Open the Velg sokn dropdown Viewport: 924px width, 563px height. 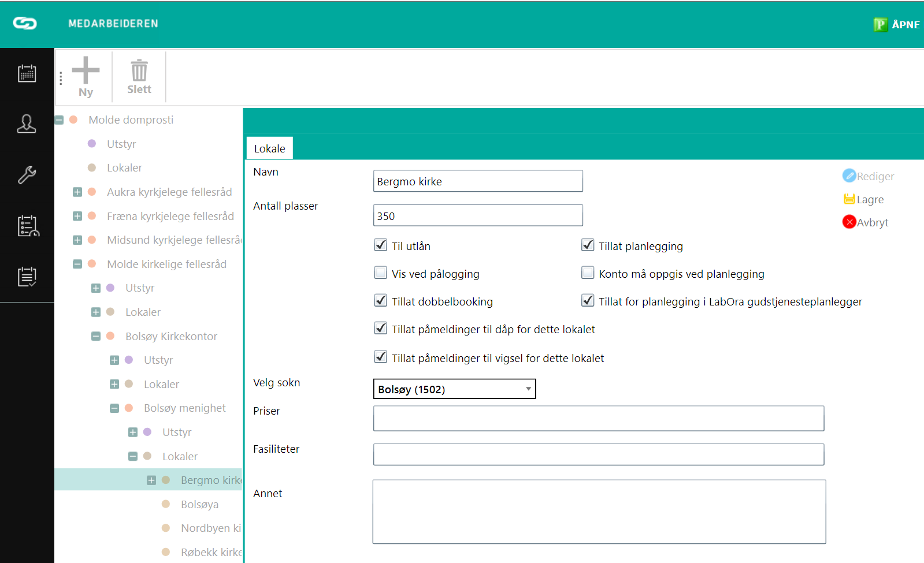click(x=454, y=389)
